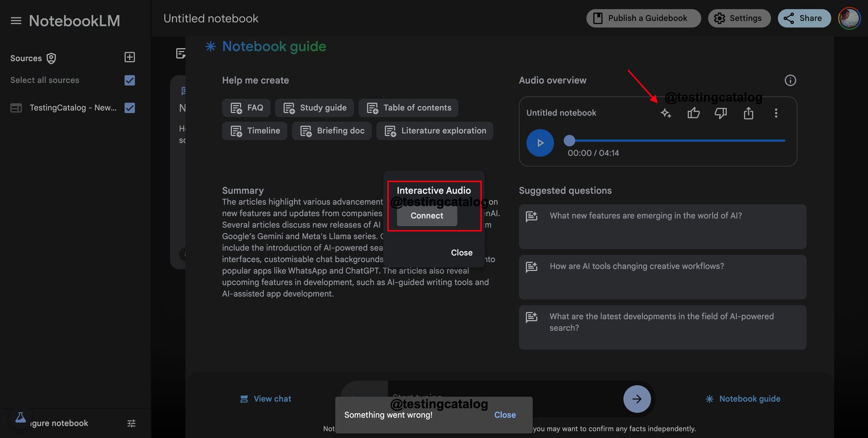The image size is (868, 438).
Task: Open the hamburger main menu
Action: 16,20
